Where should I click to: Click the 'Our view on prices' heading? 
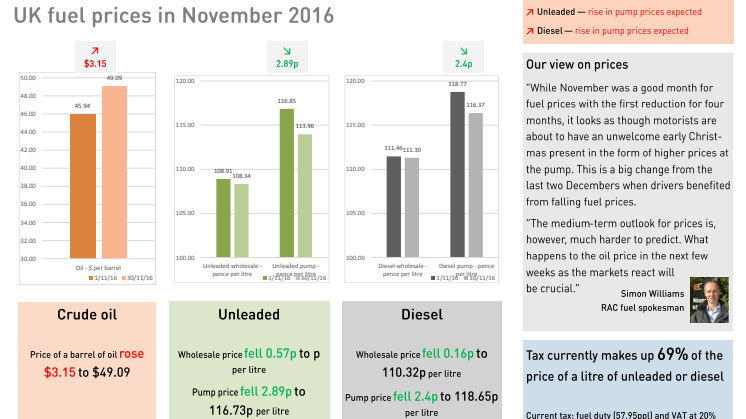tap(577, 65)
